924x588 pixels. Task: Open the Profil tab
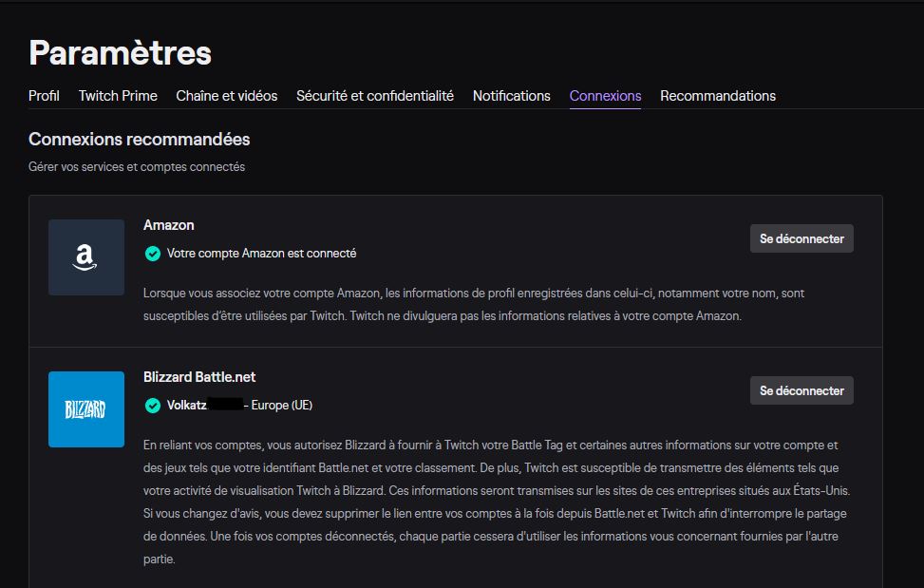(44, 96)
